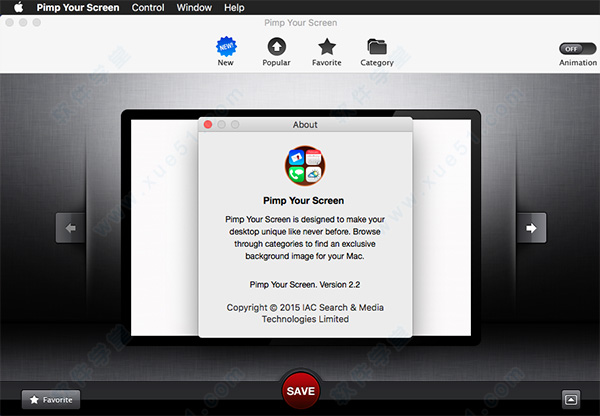Click the Pimp Your Screen heading in About

(303, 201)
